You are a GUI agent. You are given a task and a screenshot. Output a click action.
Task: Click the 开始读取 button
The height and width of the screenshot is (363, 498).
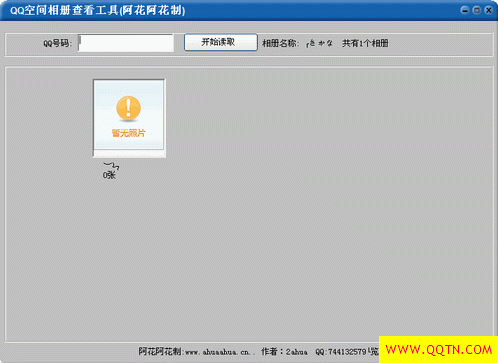point(221,42)
